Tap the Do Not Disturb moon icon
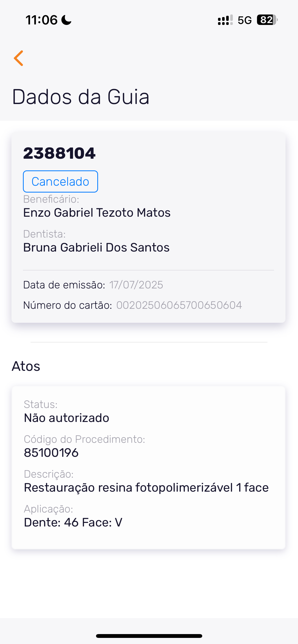Viewport: 298px width, 644px height. pos(66,20)
